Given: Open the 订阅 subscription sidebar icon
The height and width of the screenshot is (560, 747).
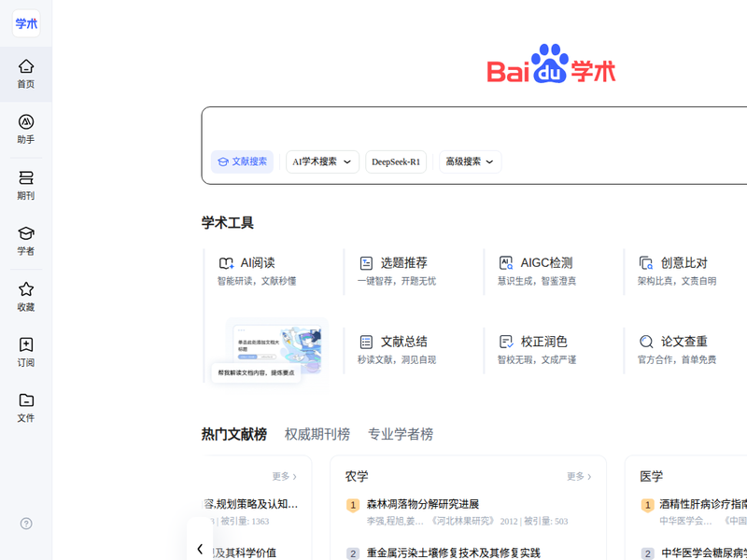Looking at the screenshot, I should 26,344.
